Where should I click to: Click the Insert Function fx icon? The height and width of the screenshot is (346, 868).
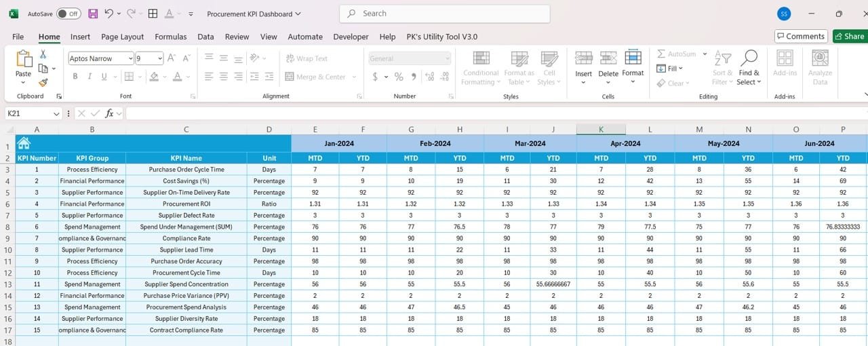[109, 113]
